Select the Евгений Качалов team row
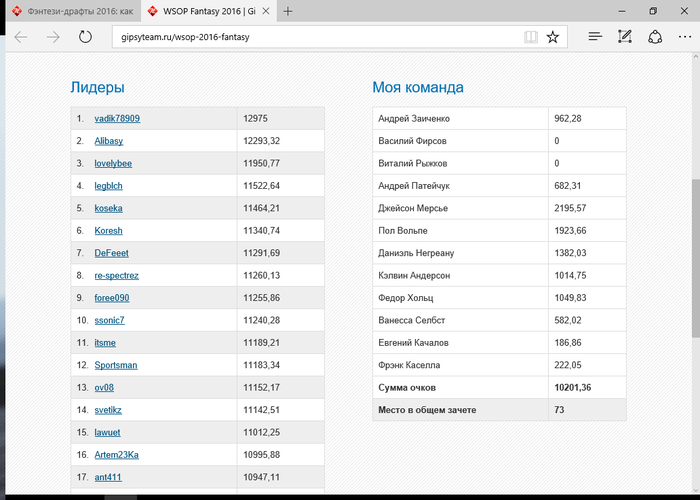Screen dimensions: 700x500 pyautogui.click(x=499, y=343)
